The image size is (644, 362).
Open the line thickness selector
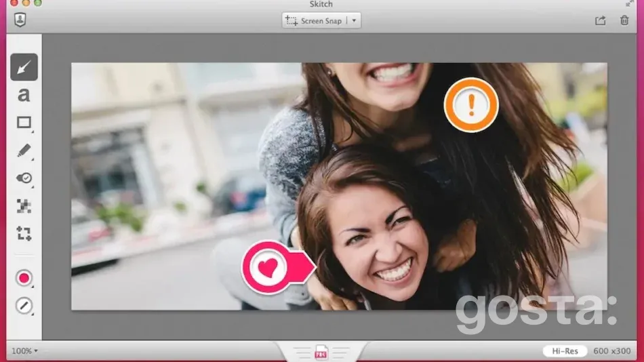[x=24, y=306]
